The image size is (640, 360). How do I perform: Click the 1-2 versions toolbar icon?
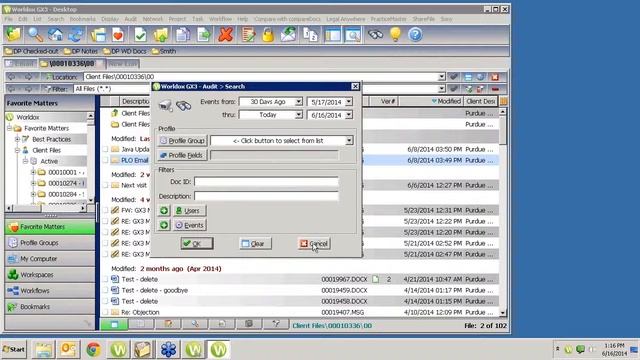point(310,35)
